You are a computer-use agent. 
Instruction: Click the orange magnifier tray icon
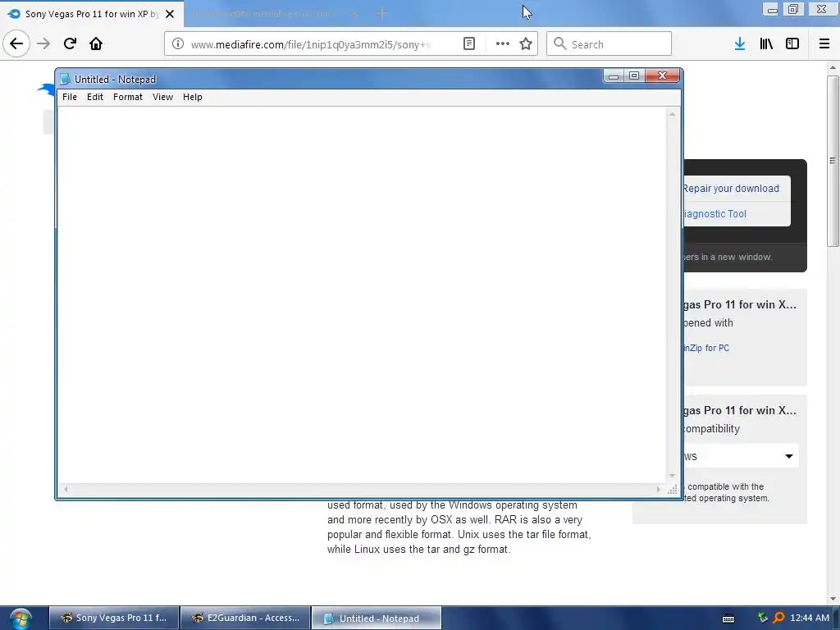tap(778, 618)
